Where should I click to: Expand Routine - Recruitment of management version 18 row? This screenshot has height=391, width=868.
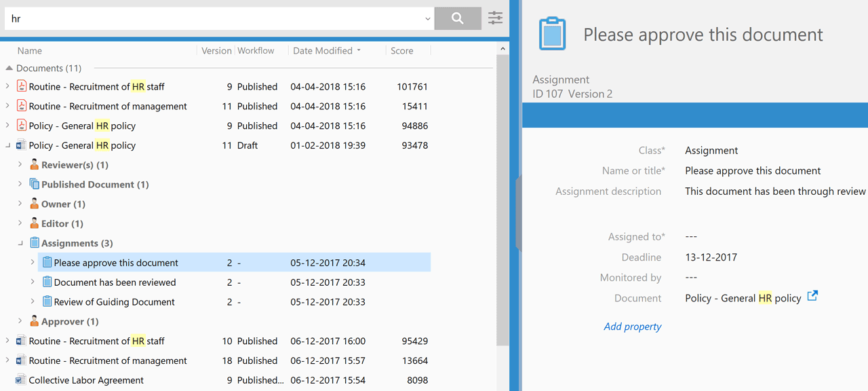click(x=7, y=360)
